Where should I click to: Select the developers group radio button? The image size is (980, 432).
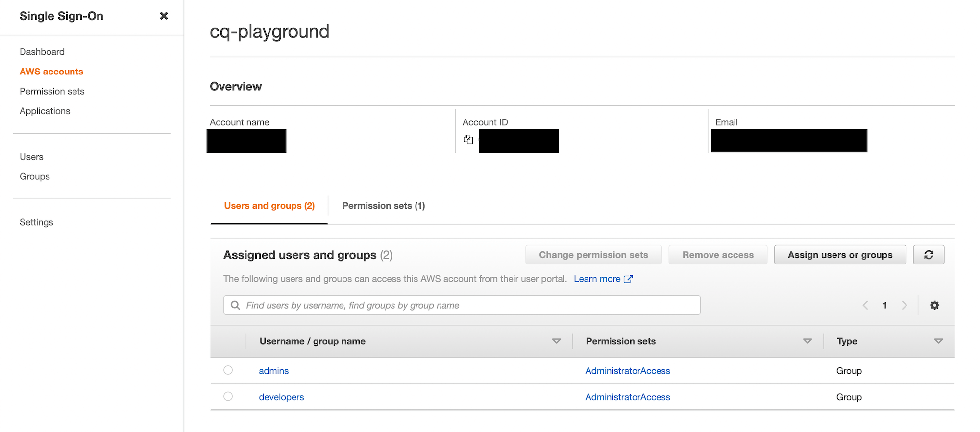click(x=228, y=396)
